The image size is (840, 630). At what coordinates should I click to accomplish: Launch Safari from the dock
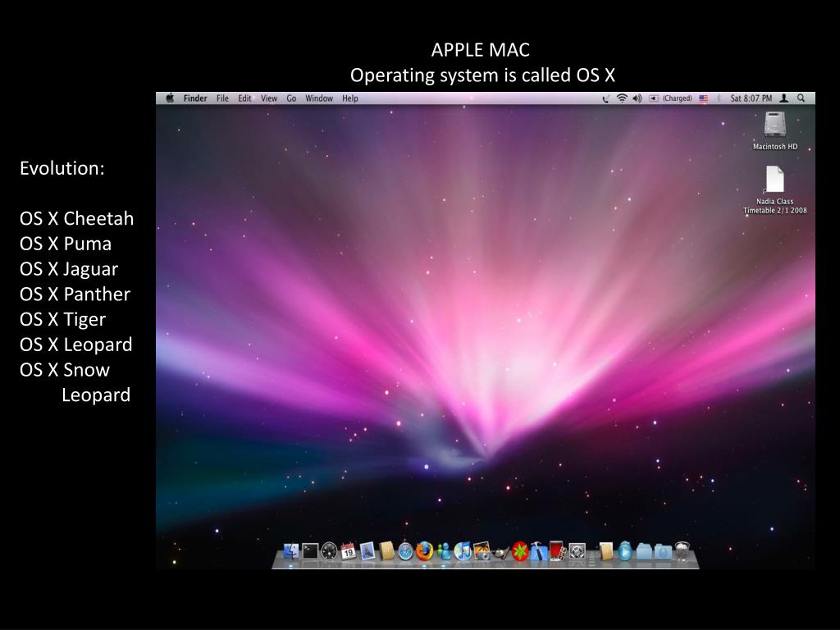(405, 551)
